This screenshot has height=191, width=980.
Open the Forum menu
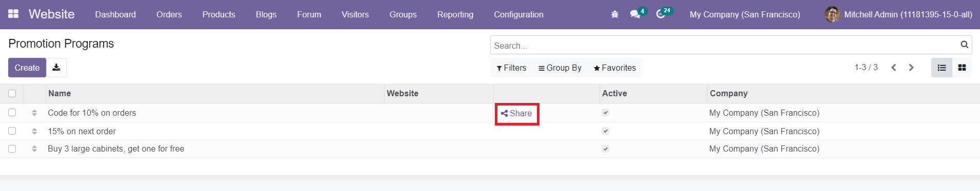pyautogui.click(x=309, y=14)
